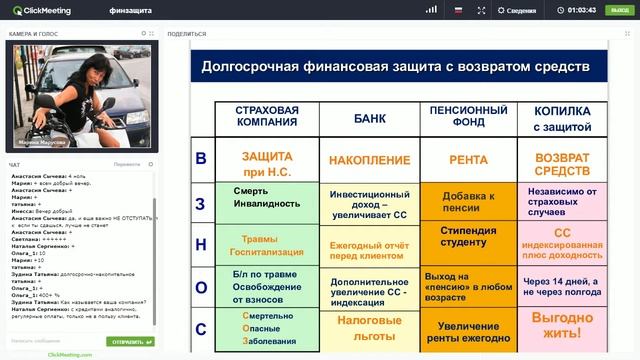Click chat message Мария: +10
640x360 pixels.
(28, 260)
